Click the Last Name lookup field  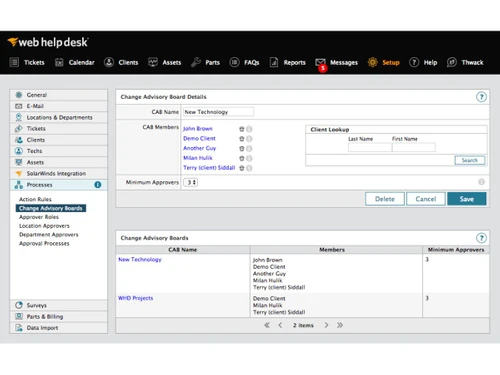[x=370, y=147]
